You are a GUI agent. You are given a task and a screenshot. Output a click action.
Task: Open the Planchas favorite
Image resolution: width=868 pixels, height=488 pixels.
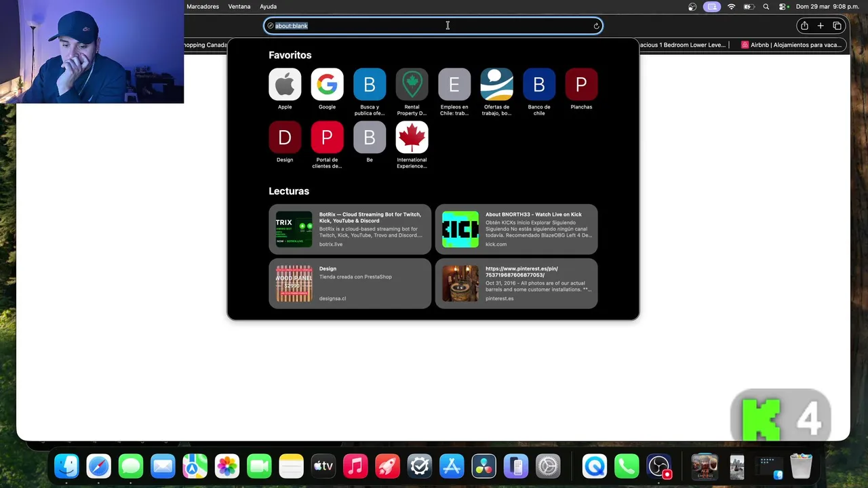[581, 85]
